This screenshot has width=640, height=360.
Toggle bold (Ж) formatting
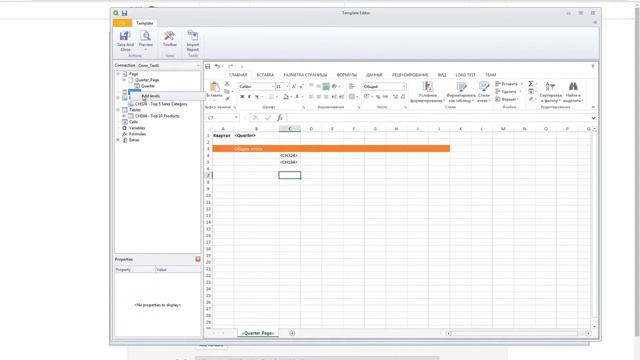tap(242, 97)
